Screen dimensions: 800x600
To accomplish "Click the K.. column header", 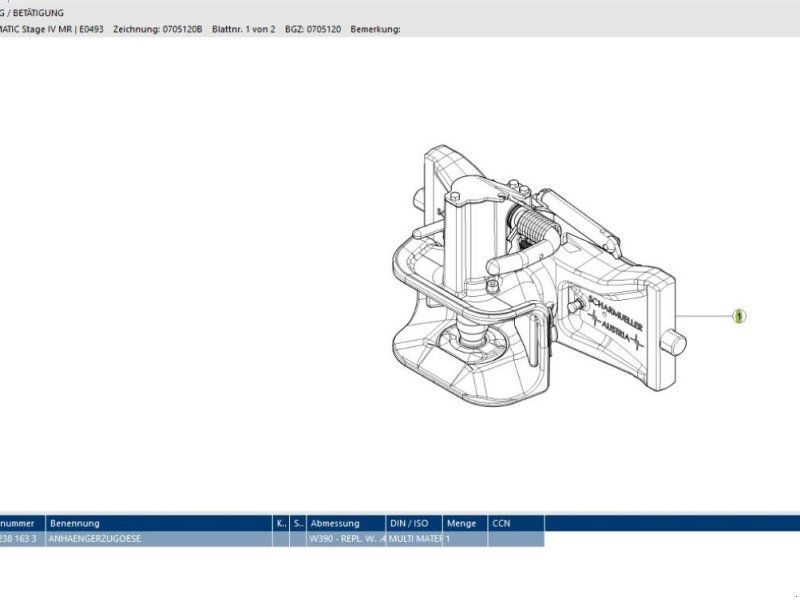I will [281, 523].
